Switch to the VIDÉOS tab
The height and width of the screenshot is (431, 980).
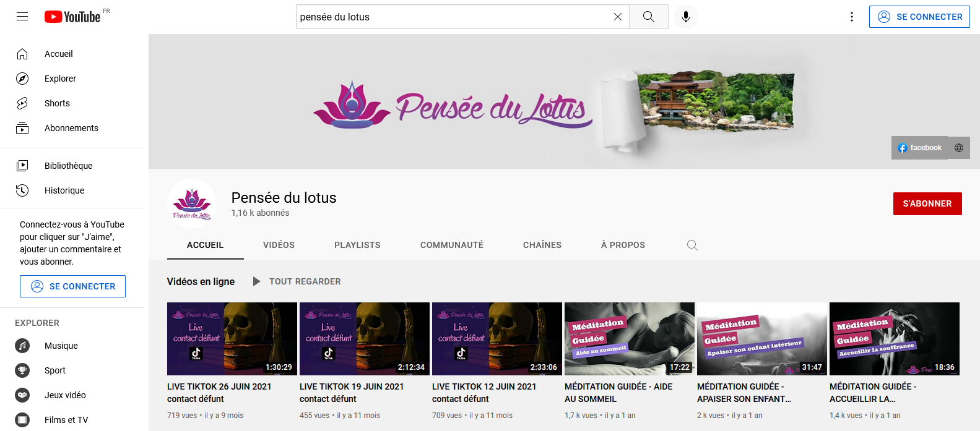279,245
